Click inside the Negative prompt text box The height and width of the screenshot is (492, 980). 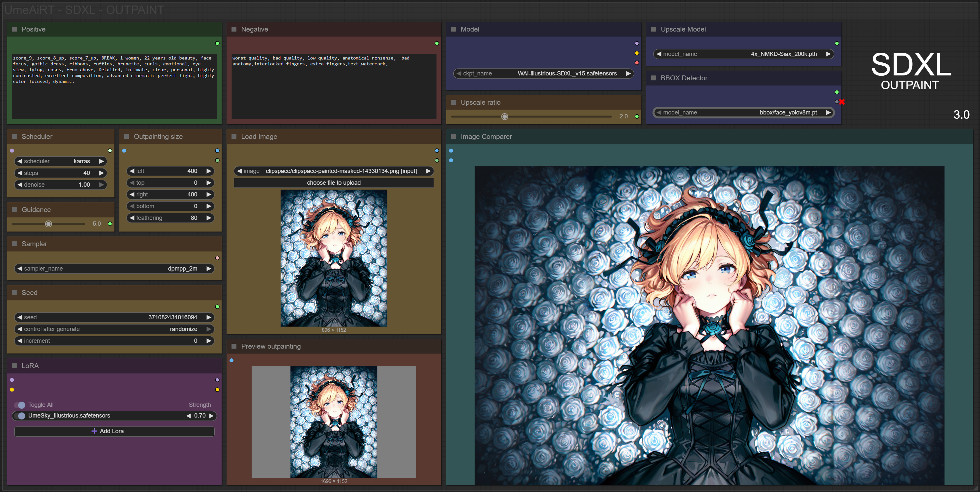333,91
